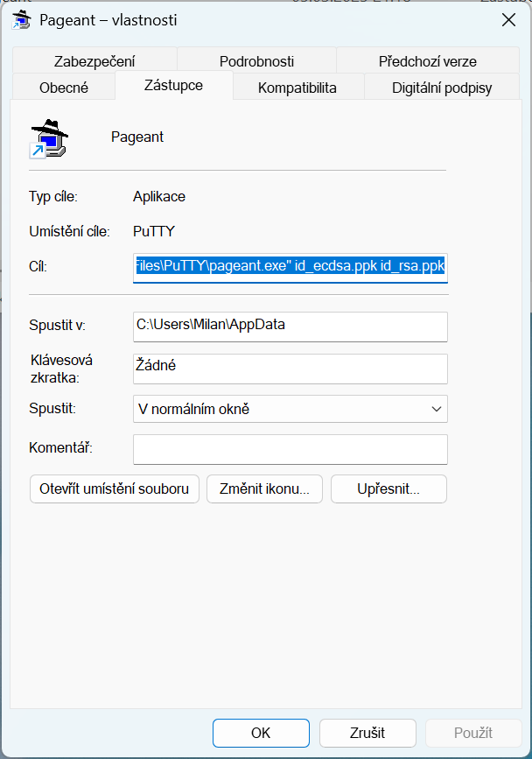The image size is (532, 759).
Task: Click the small Pageant icon in title bar
Action: pos(21,20)
